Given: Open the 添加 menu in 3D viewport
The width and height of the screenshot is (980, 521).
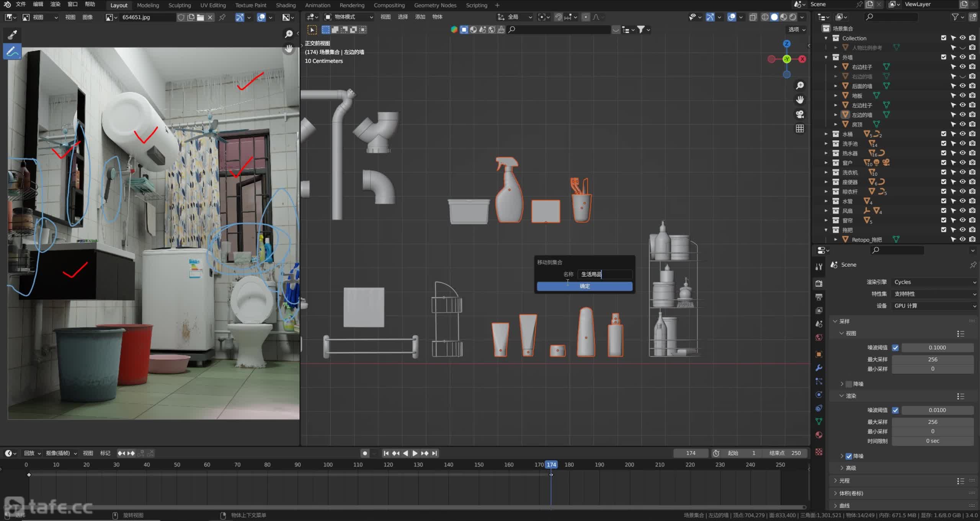Looking at the screenshot, I should [x=420, y=17].
